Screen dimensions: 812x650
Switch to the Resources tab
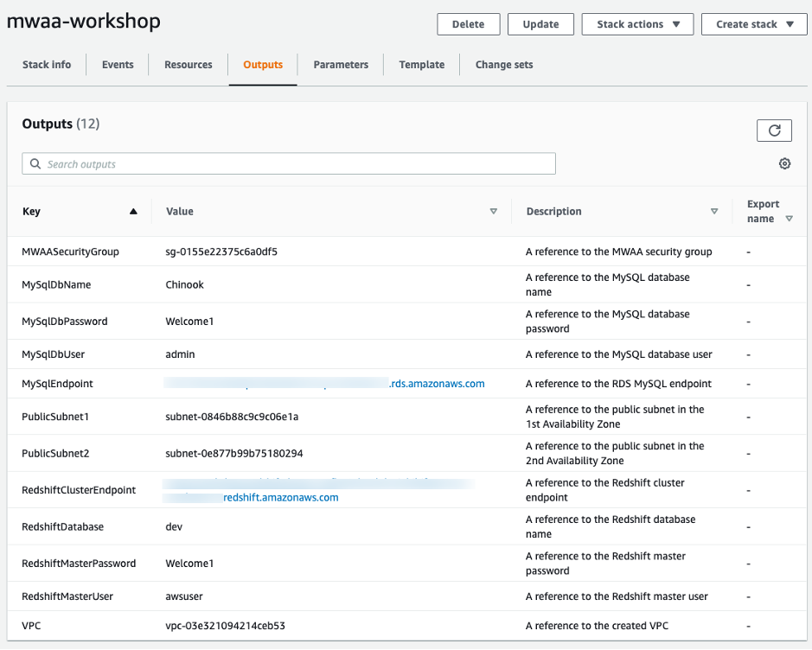click(x=188, y=64)
